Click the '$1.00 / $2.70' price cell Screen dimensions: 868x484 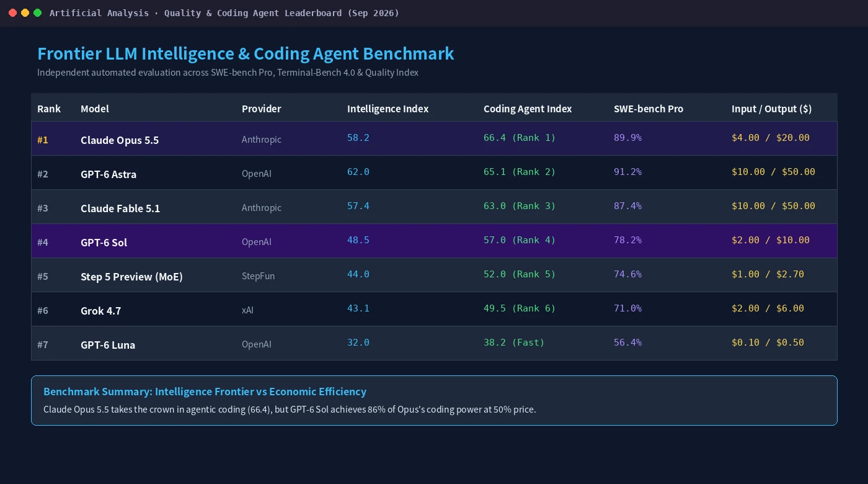point(768,274)
